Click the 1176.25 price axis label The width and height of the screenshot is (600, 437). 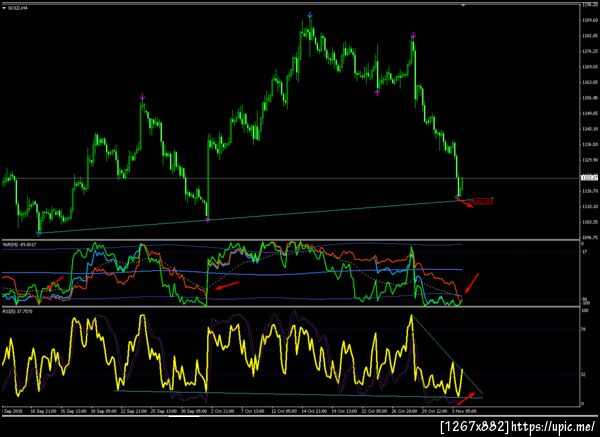[590, 51]
